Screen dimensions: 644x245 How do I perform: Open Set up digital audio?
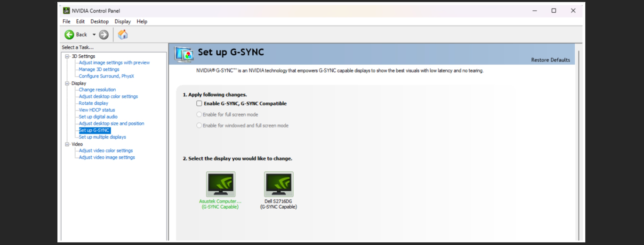(98, 117)
